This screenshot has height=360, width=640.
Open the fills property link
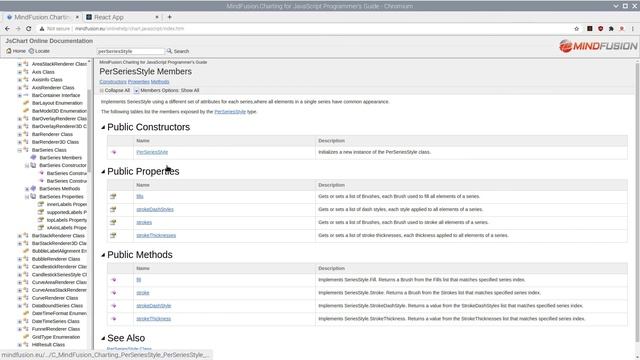[140, 196]
